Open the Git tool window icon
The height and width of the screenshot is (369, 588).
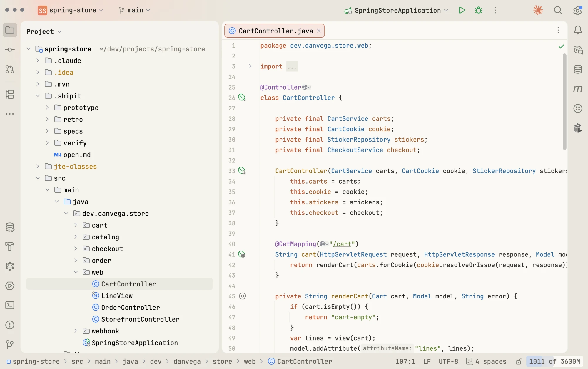10,344
